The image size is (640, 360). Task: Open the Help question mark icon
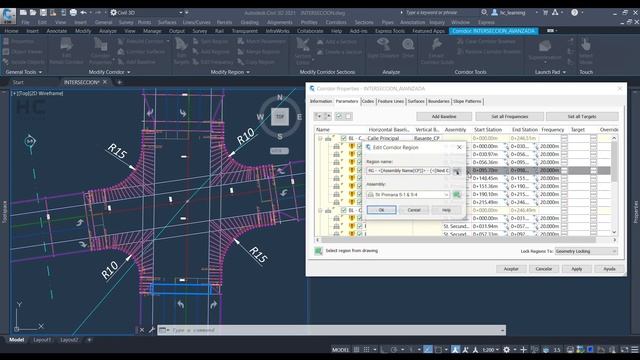tap(574, 13)
